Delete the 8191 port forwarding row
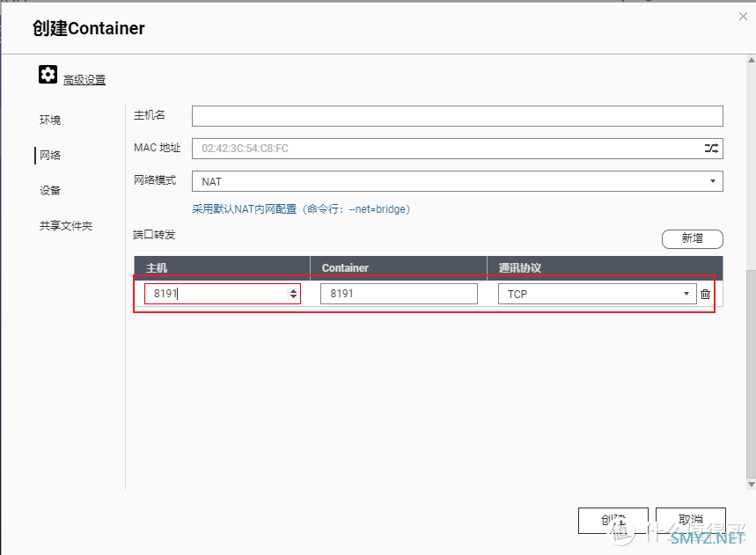Screen dimensions: 756x555 tap(705, 294)
